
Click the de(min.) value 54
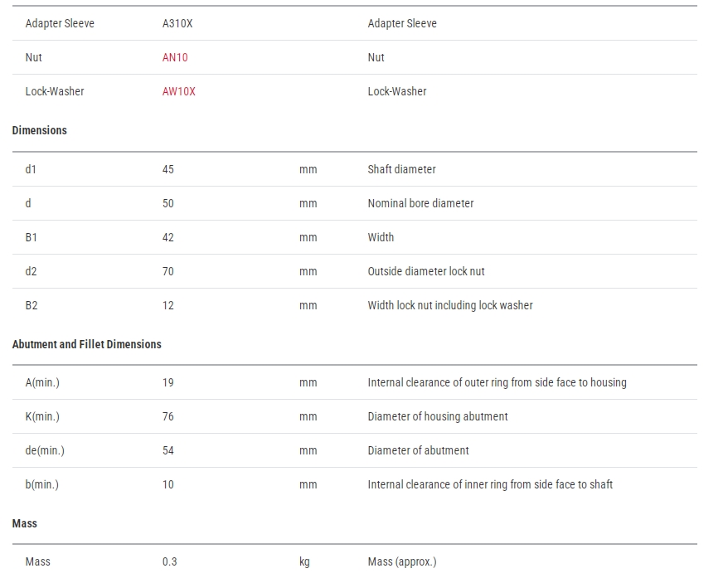point(168,450)
